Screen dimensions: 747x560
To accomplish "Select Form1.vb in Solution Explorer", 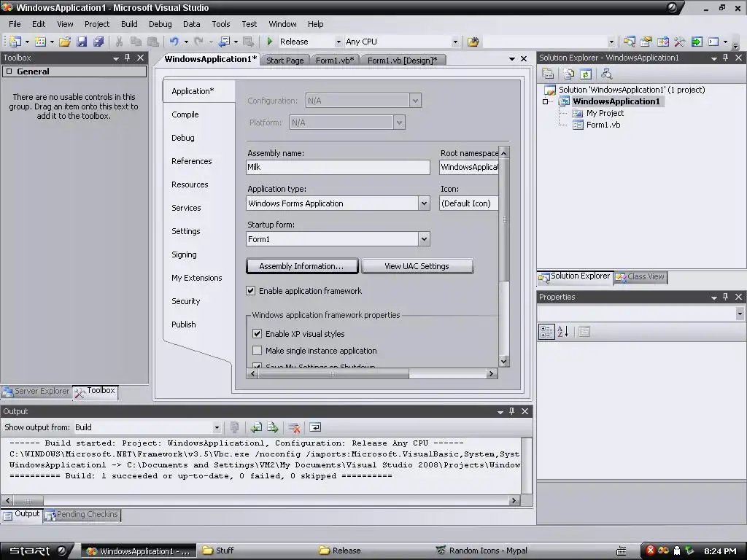I will 603,125.
